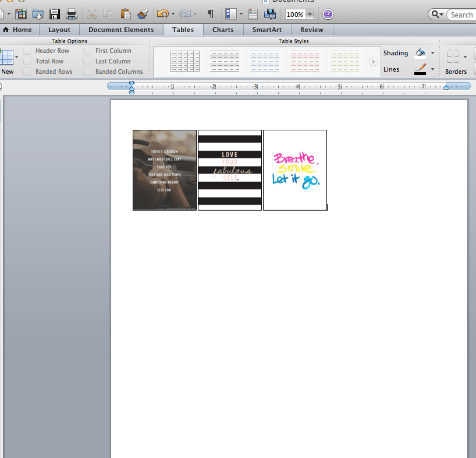Open the zoom percentage dropdown arrow
Viewport: 476px width, 458px height.
310,15
